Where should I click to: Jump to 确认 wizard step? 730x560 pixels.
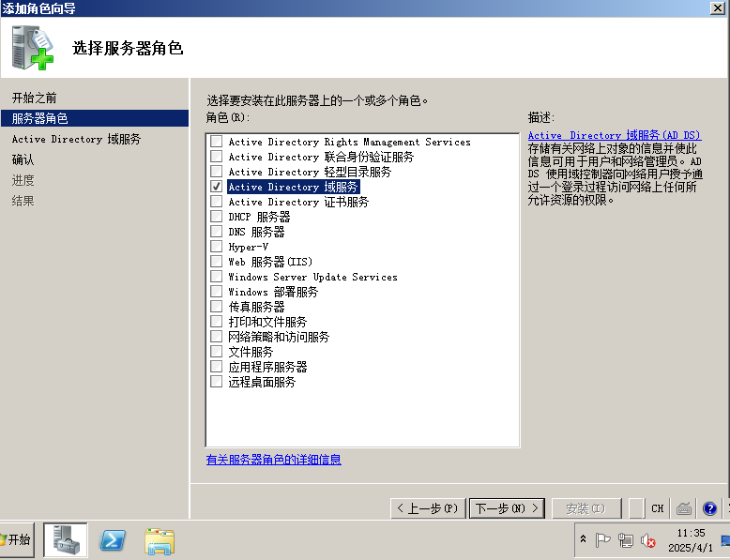coord(23,159)
